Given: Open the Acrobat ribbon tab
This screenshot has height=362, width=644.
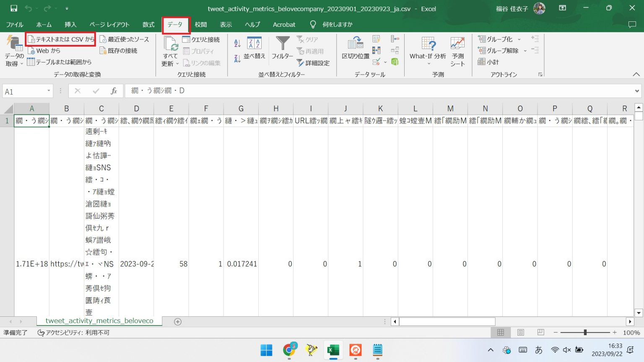Looking at the screenshot, I should tap(284, 24).
